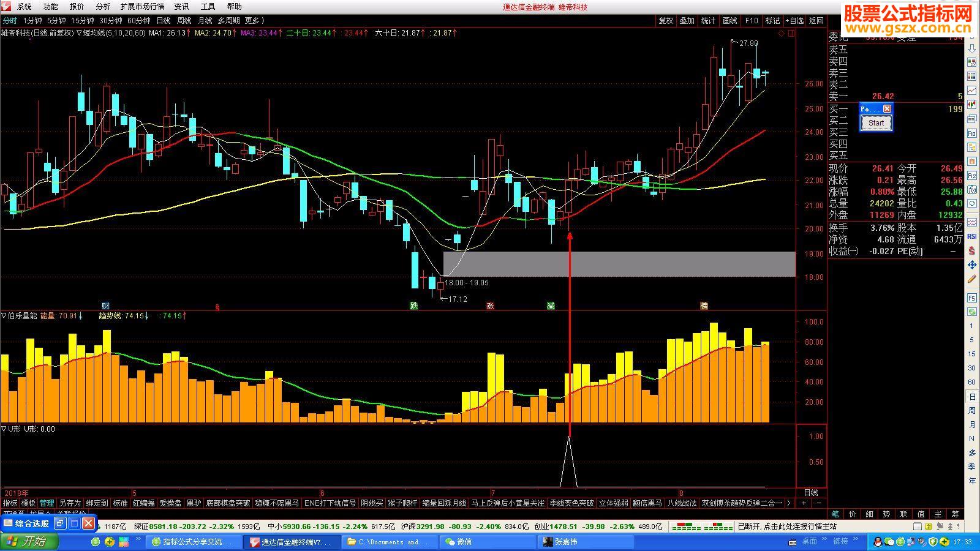Switch to 30分钟 period
The height and width of the screenshot is (551, 980).
click(x=111, y=21)
